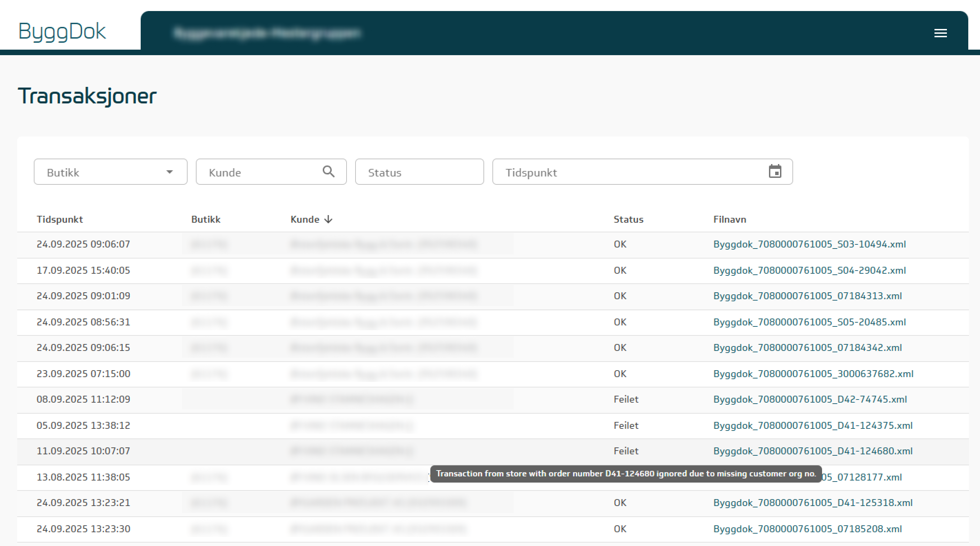Open file Byggdok_7080000761005_3000637682.xml
This screenshot has height=546, width=980.
pos(813,374)
